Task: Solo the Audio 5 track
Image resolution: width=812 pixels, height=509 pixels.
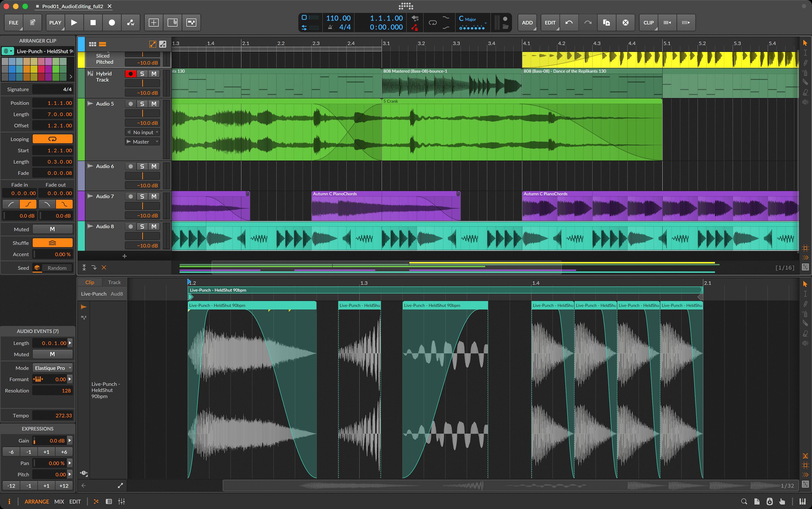Action: (x=142, y=104)
